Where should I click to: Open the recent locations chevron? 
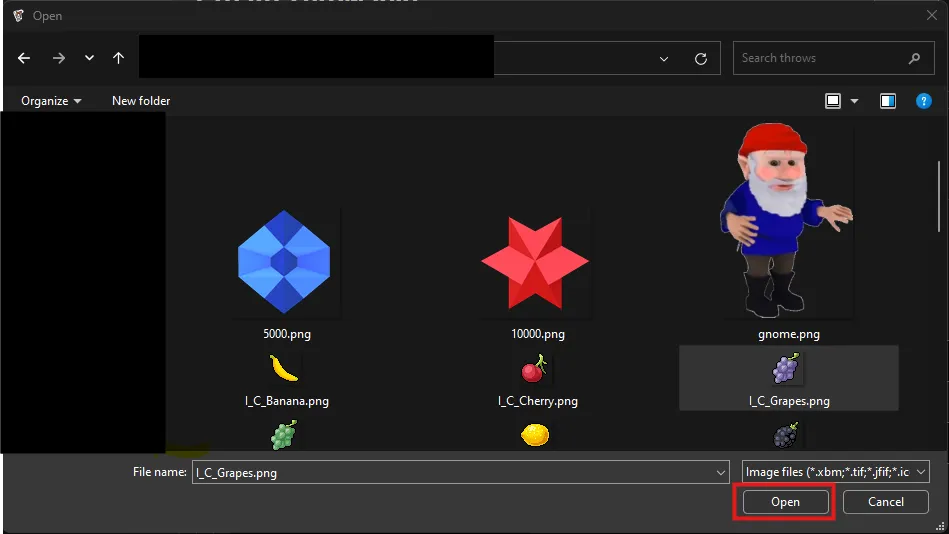click(x=90, y=58)
